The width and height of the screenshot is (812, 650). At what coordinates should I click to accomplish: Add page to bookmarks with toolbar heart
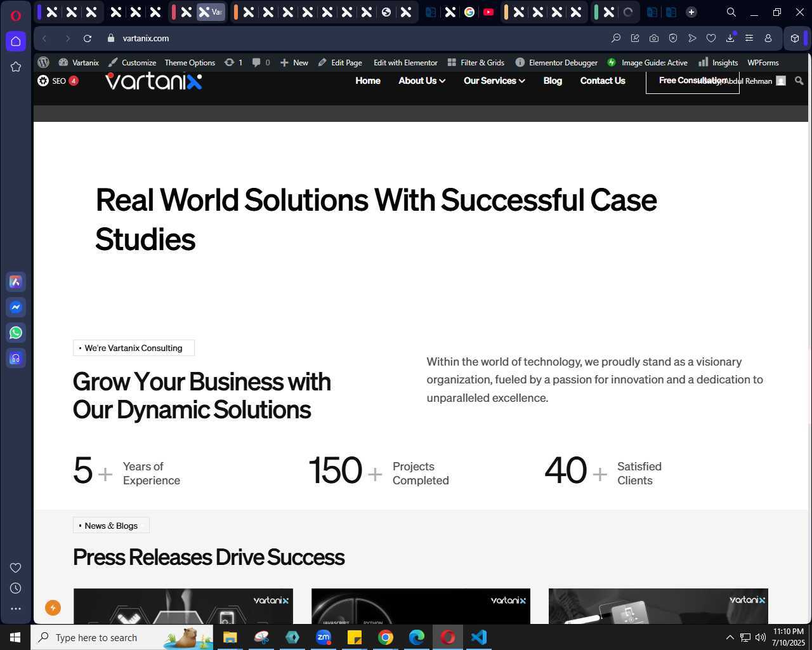pyautogui.click(x=711, y=39)
